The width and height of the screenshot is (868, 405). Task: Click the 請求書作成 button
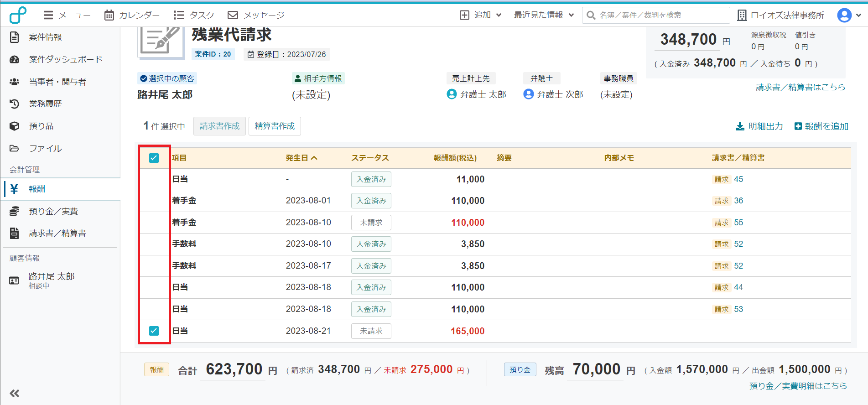click(x=219, y=126)
